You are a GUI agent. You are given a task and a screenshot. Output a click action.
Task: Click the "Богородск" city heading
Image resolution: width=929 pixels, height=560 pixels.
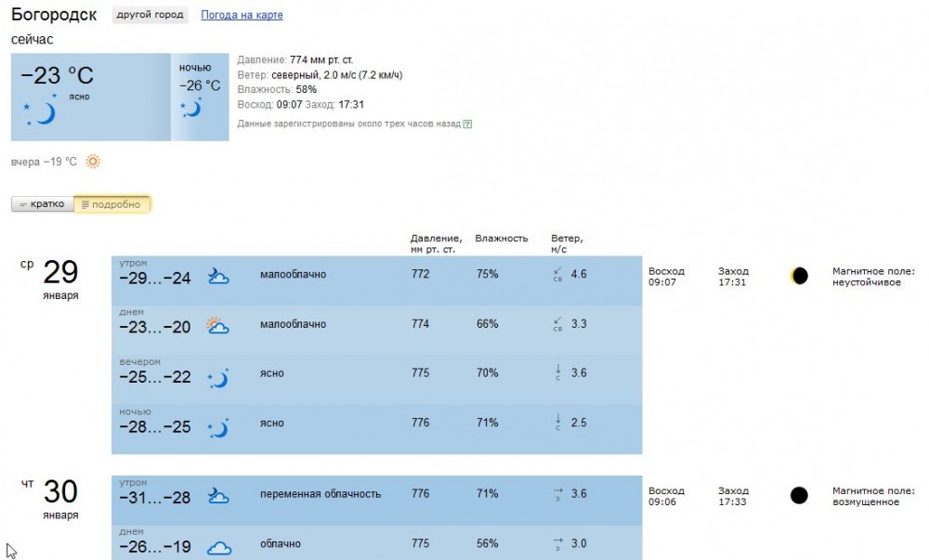[x=54, y=15]
